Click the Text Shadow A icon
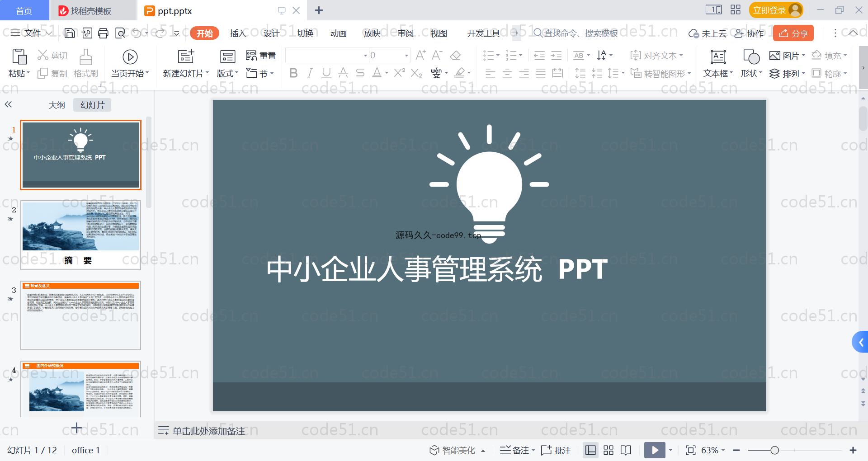The height and width of the screenshot is (461, 868). coord(343,73)
